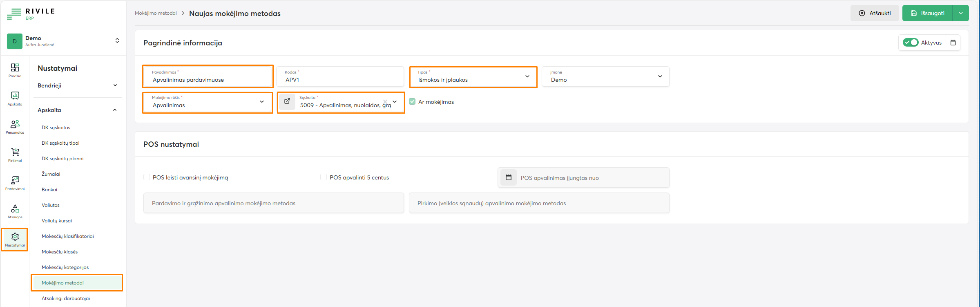Open the Pradžia home icon in sidebar

click(x=15, y=70)
